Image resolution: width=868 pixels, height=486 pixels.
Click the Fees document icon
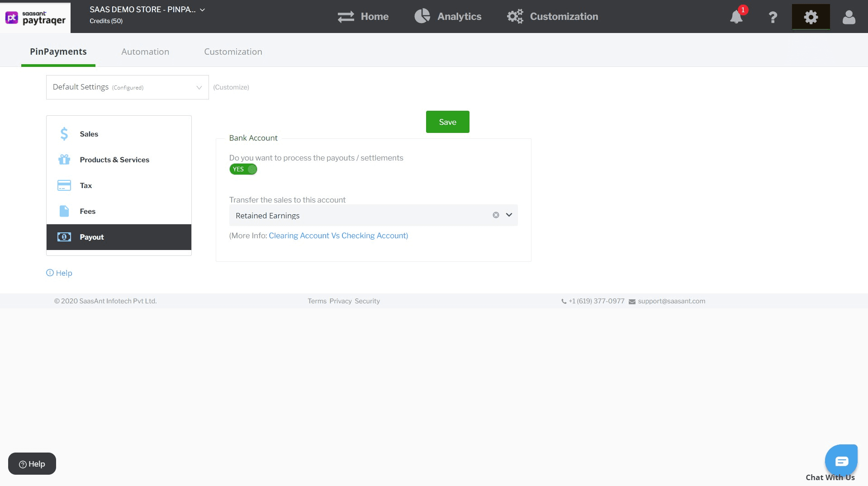click(x=64, y=211)
